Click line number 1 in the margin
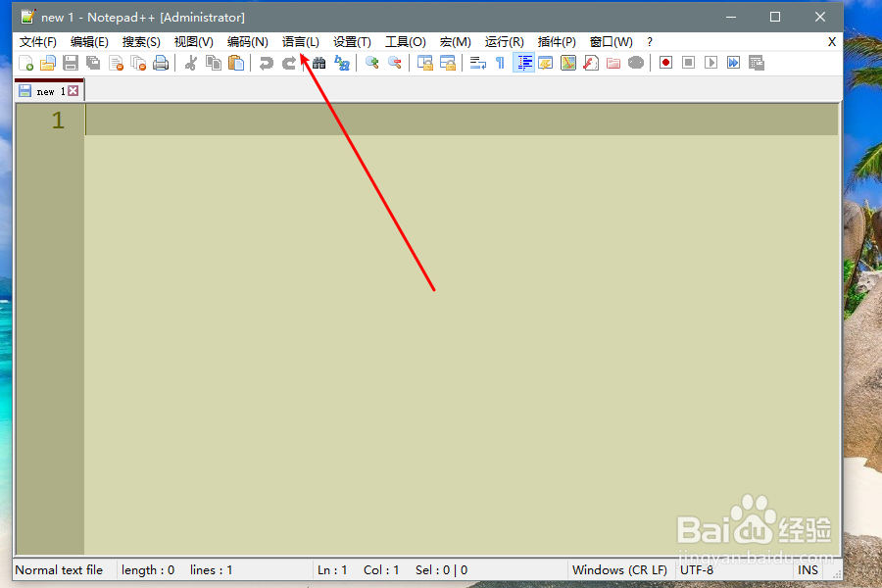This screenshot has height=588, width=882. click(x=58, y=120)
